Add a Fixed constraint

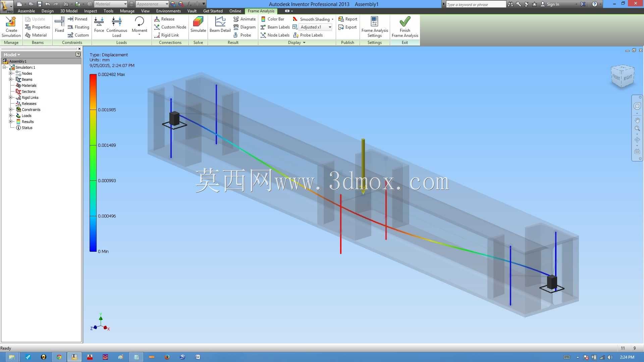pyautogui.click(x=59, y=25)
